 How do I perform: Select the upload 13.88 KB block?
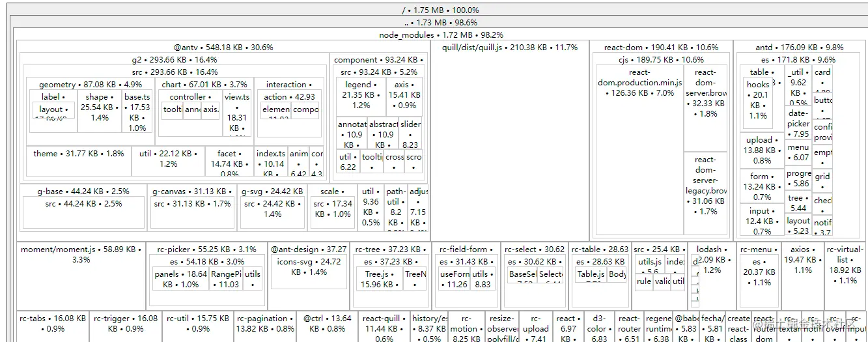[x=762, y=150]
